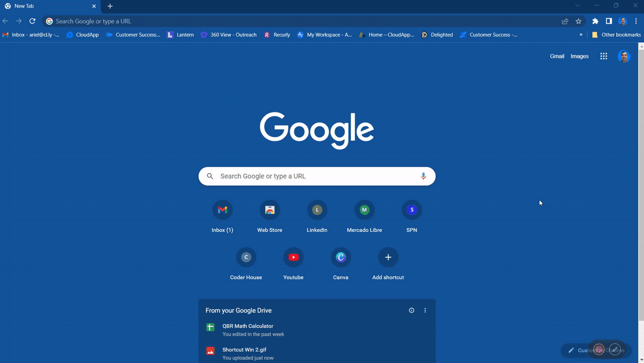Viewport: 644px width, 363px height.
Task: Click the share page icon in the address bar
Action: 565,21
